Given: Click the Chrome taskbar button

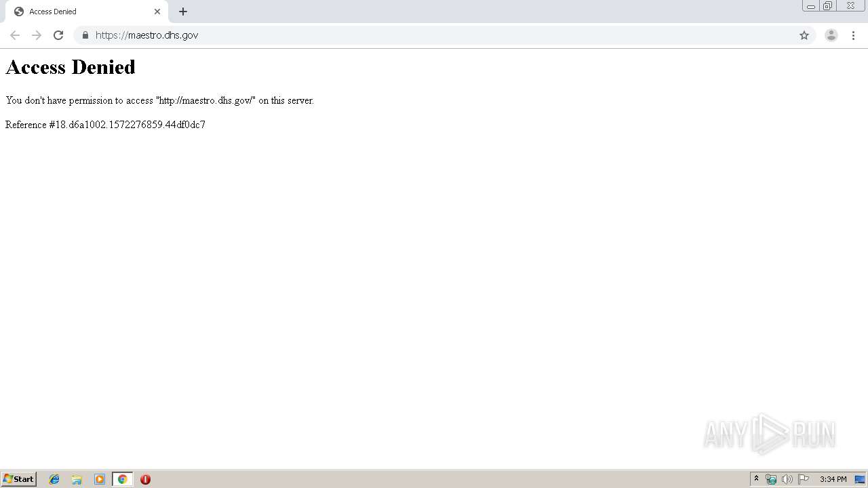Looking at the screenshot, I should coord(122,479).
